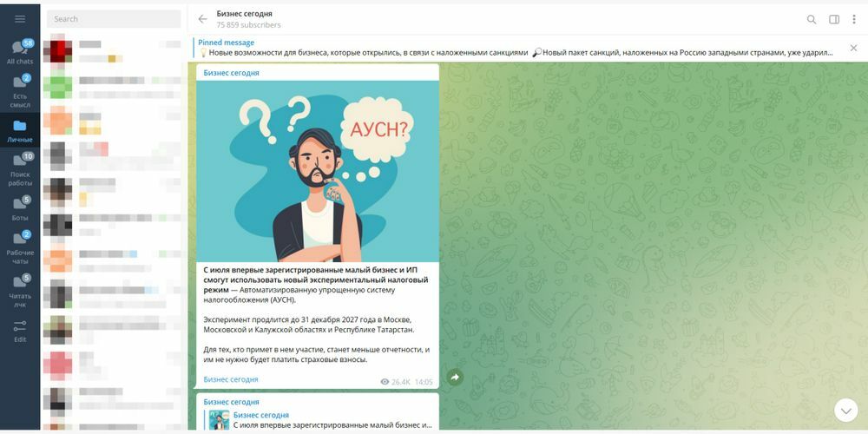
Task: Select the Личные folder icon
Action: coord(20,130)
